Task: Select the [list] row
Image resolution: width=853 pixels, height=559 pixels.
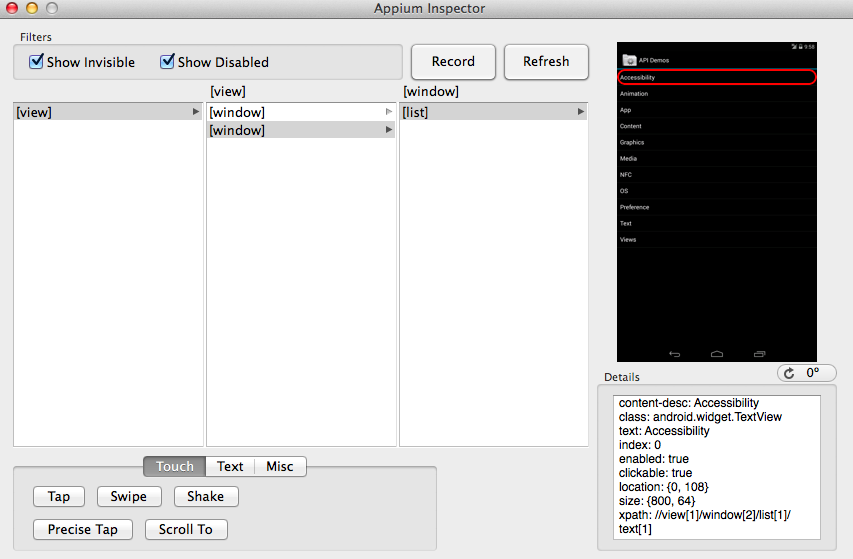Action: click(493, 112)
